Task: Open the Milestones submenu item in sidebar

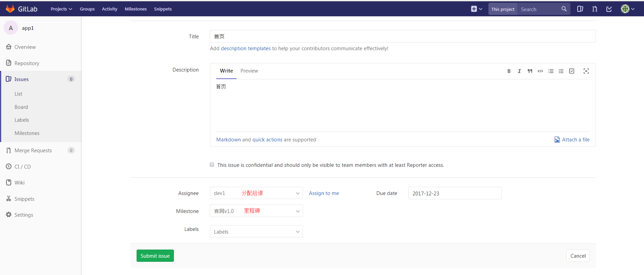Action: click(x=27, y=133)
